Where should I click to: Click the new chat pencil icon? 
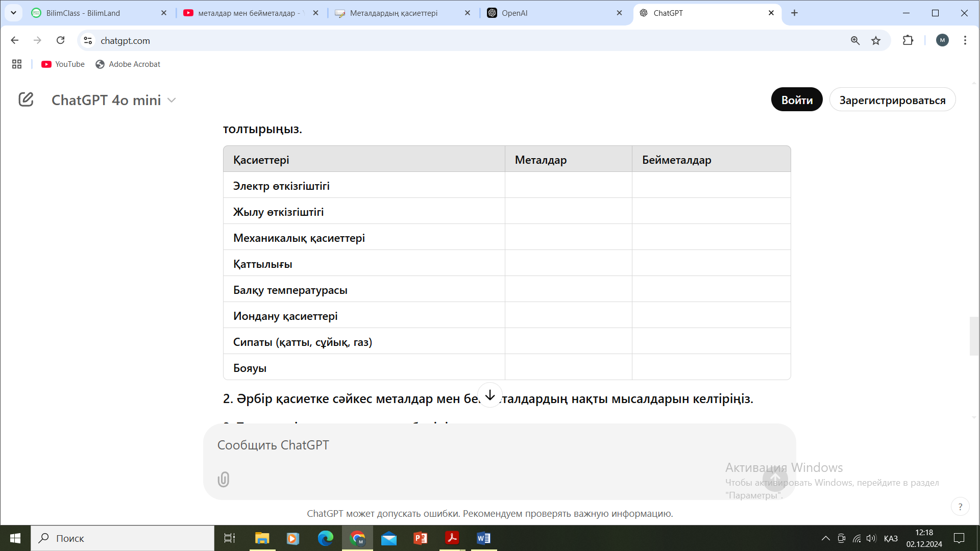26,99
